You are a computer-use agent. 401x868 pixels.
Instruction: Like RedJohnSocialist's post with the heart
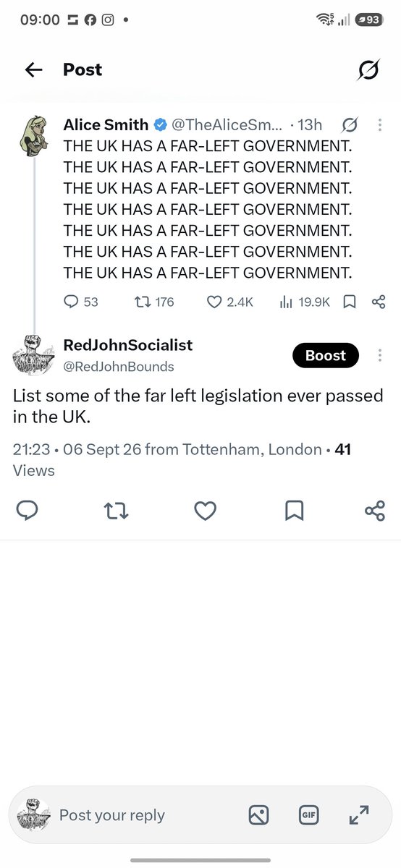206,511
